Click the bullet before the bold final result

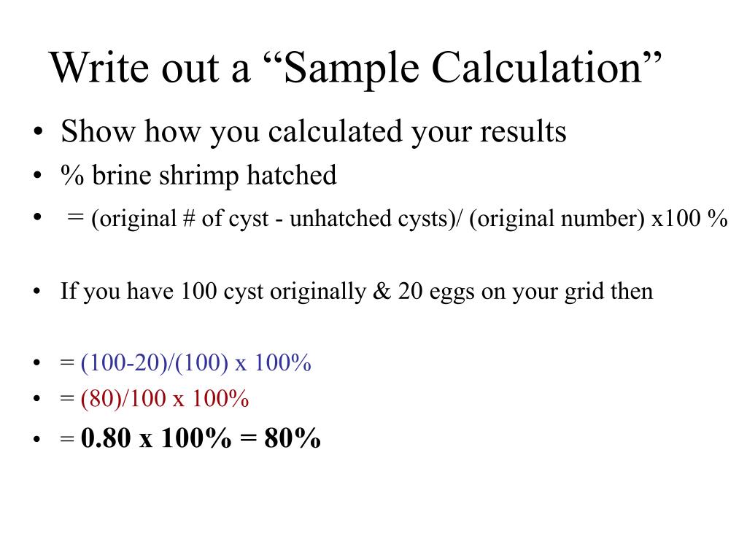37,438
